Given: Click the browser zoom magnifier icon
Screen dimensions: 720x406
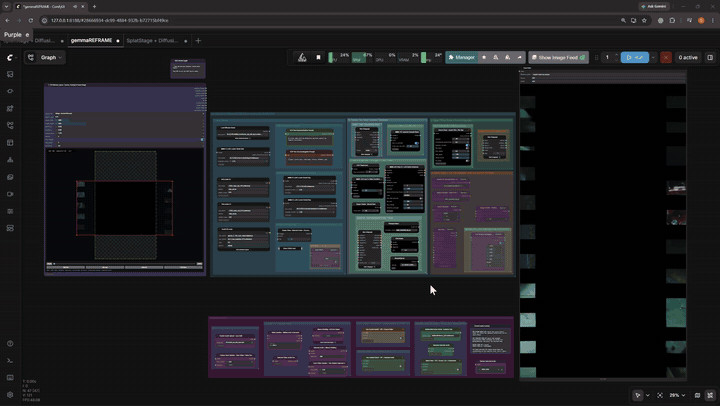Looking at the screenshot, I should (x=623, y=20).
